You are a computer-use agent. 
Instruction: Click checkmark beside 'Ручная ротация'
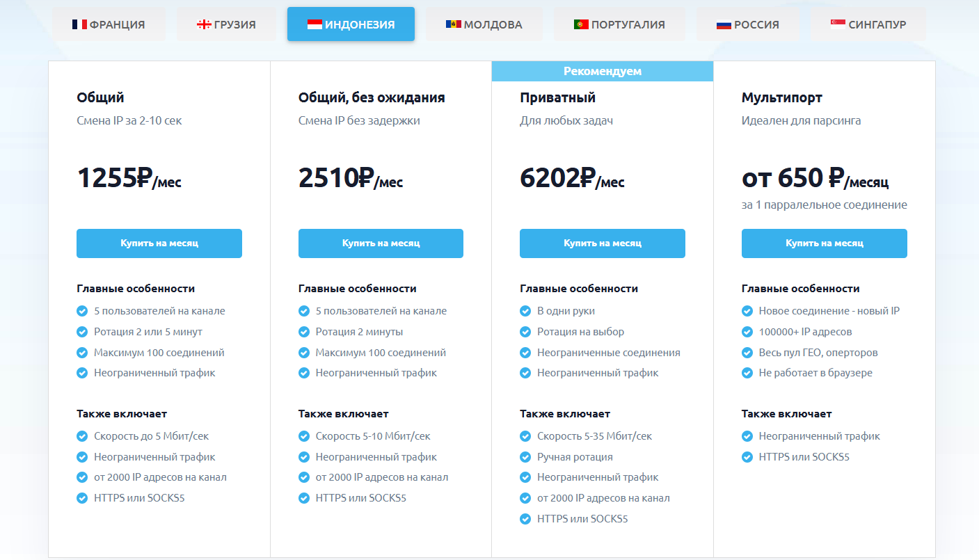pyautogui.click(x=525, y=457)
